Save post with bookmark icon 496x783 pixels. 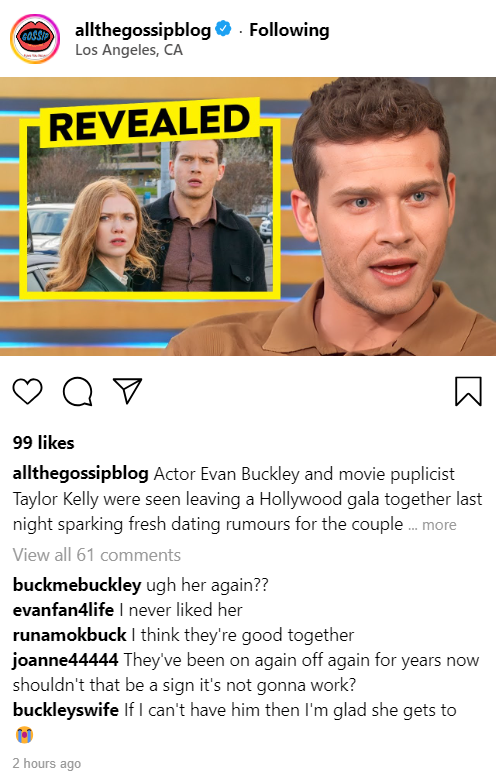pyautogui.click(x=468, y=391)
